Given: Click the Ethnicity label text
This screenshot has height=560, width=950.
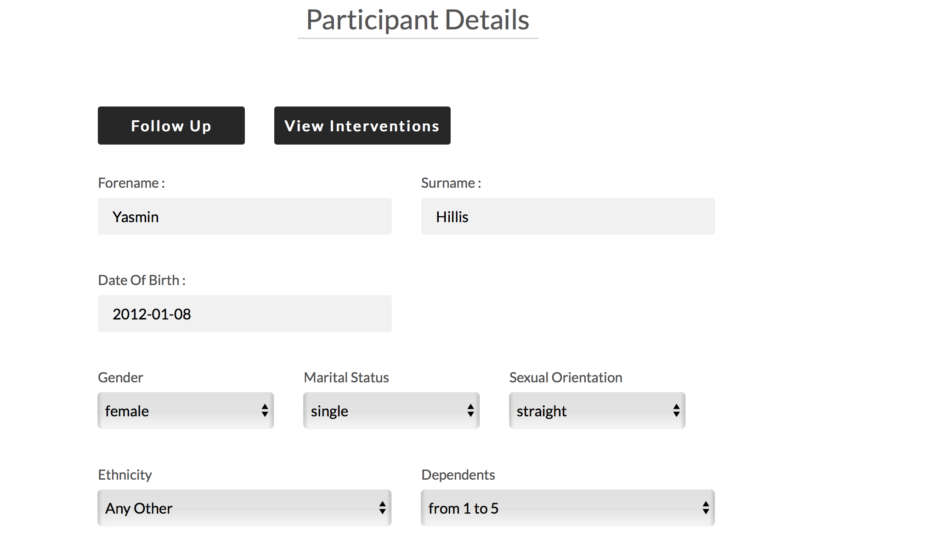Looking at the screenshot, I should [125, 475].
